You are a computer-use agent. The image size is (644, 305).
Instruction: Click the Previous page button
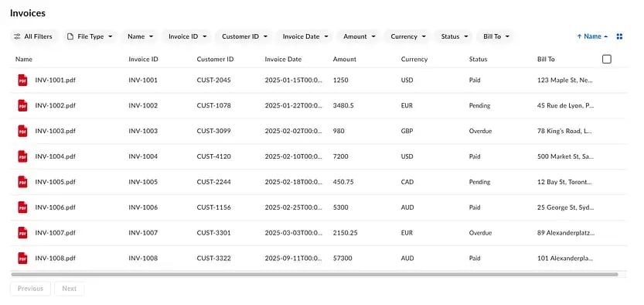30,289
